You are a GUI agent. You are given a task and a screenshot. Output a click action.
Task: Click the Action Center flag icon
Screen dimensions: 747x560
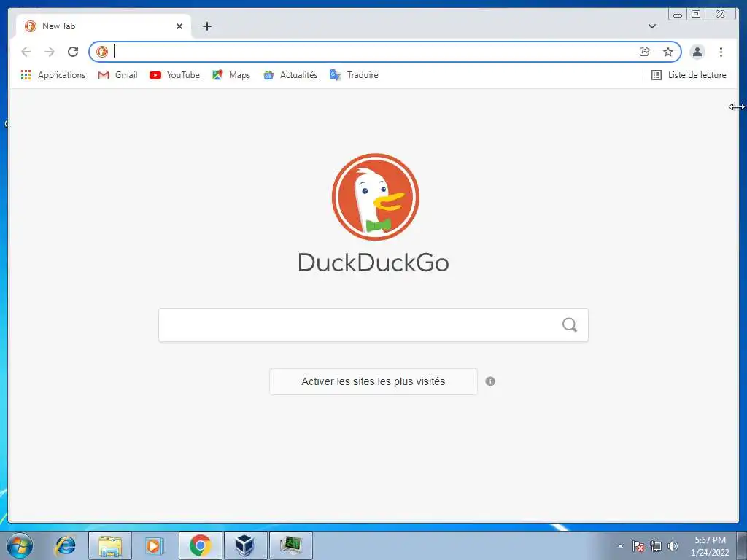(x=638, y=546)
